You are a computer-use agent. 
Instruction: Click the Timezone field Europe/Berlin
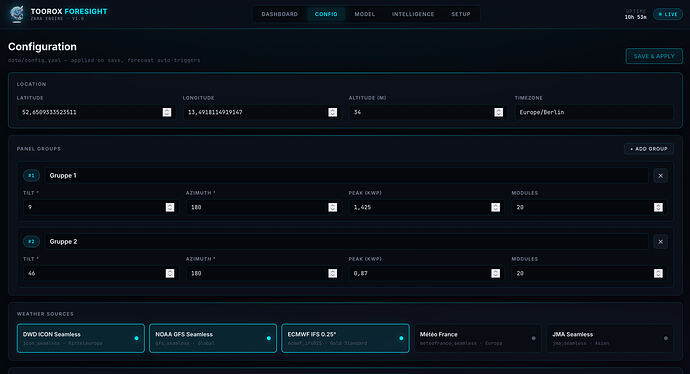(x=594, y=112)
